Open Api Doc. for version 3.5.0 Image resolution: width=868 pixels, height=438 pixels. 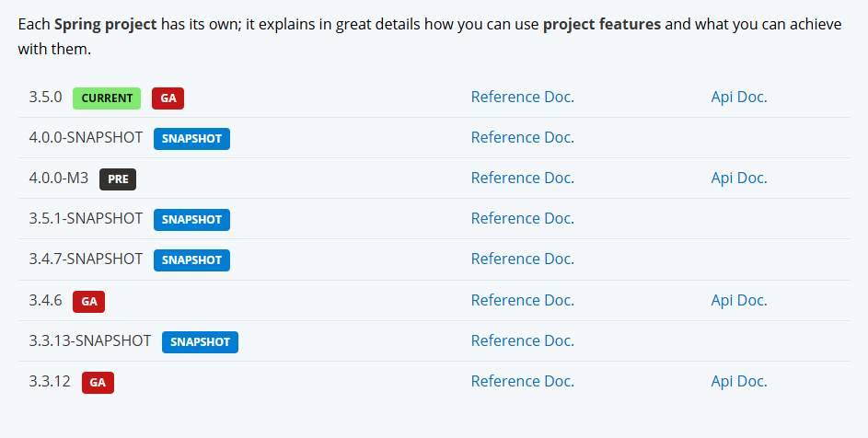(x=739, y=97)
